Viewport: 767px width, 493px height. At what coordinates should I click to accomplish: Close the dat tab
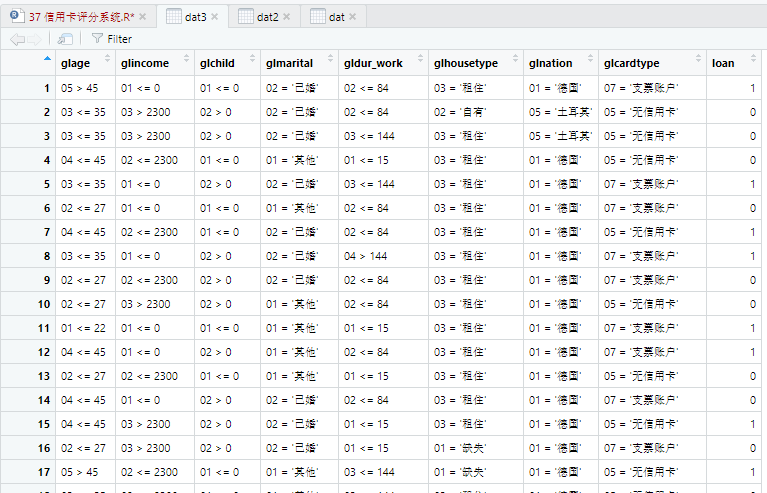[352, 17]
